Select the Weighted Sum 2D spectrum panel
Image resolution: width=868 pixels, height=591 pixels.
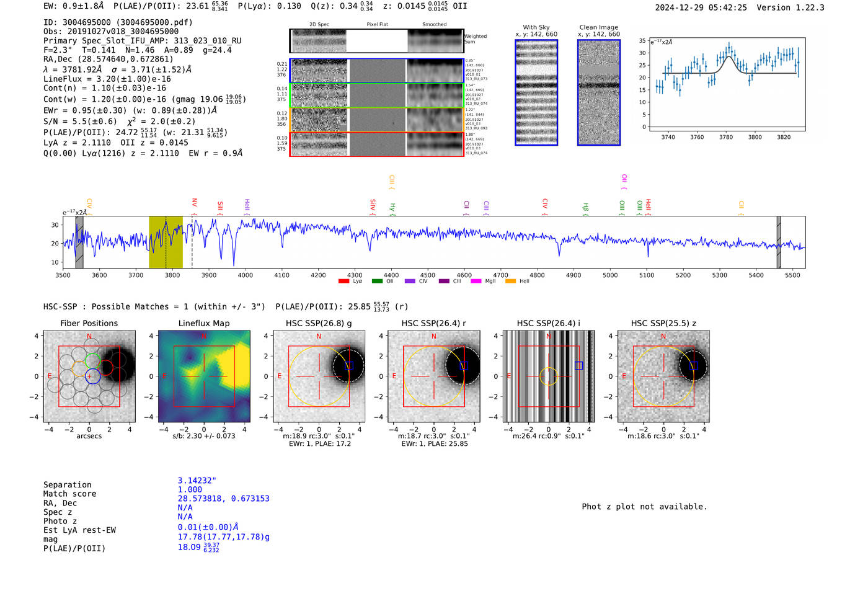(x=377, y=41)
